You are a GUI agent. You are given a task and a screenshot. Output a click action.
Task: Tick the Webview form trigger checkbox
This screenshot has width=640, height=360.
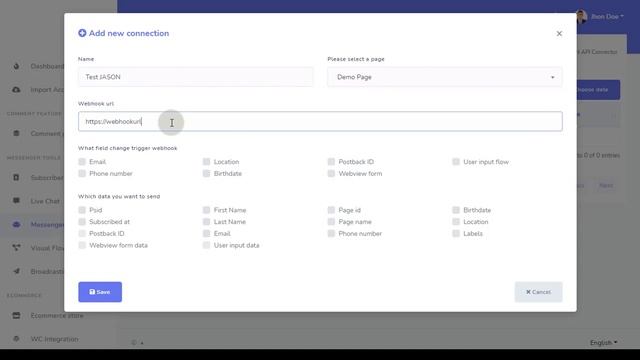pyautogui.click(x=331, y=173)
